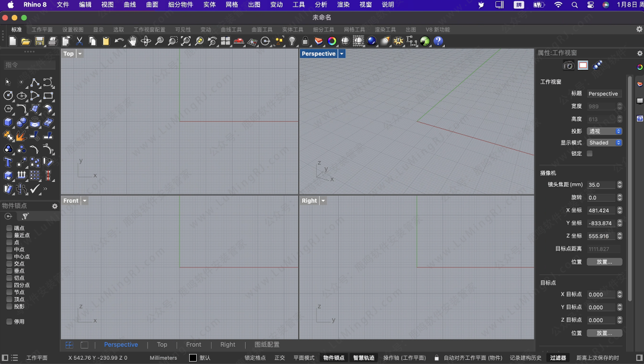
Task: Click the Save floppy disk icon
Action: 39,41
